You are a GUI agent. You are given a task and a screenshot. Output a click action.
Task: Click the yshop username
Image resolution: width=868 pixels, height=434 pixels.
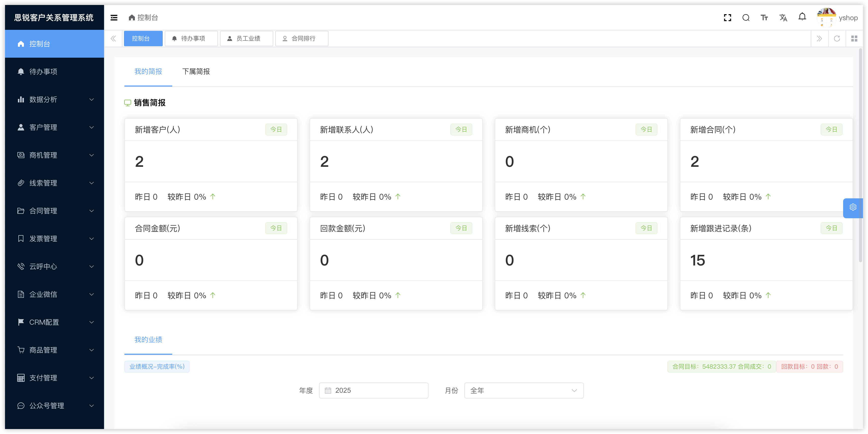click(848, 17)
